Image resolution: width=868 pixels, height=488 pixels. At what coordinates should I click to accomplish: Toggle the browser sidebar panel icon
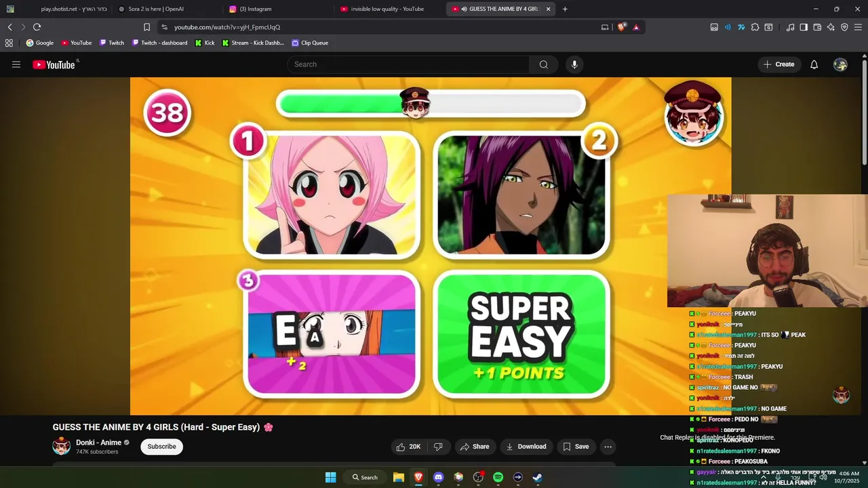tap(804, 27)
